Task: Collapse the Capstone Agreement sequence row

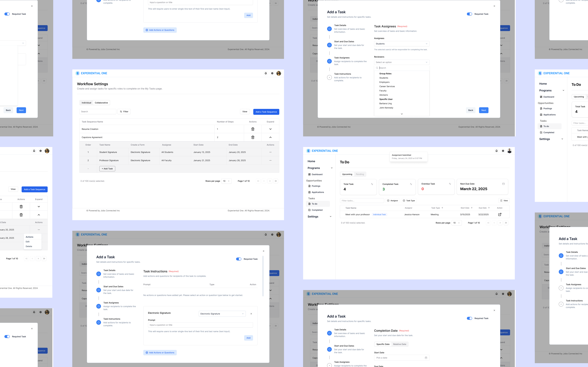Action: (x=270, y=137)
